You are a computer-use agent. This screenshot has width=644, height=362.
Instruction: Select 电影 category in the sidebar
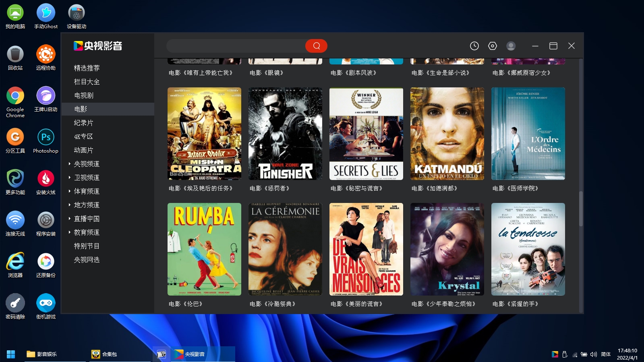(108, 109)
